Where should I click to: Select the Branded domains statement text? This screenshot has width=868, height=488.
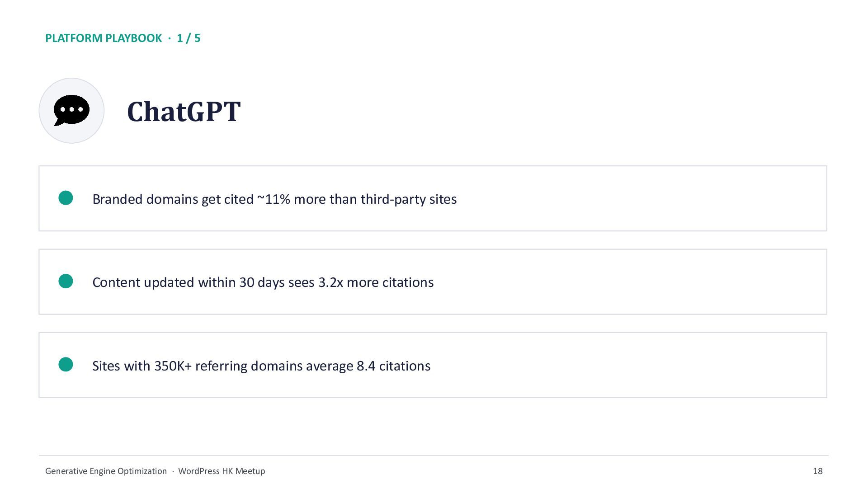pyautogui.click(x=274, y=199)
